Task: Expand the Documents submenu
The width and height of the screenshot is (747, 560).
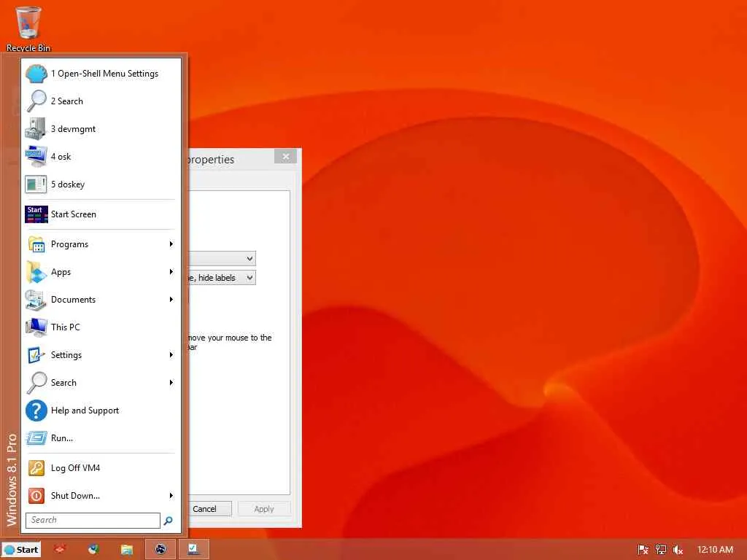Action: (101, 299)
